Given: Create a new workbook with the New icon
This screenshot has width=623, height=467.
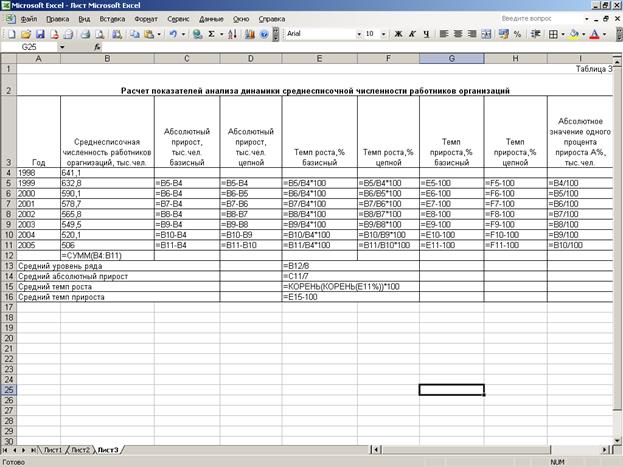Looking at the screenshot, I should pos(12,34).
